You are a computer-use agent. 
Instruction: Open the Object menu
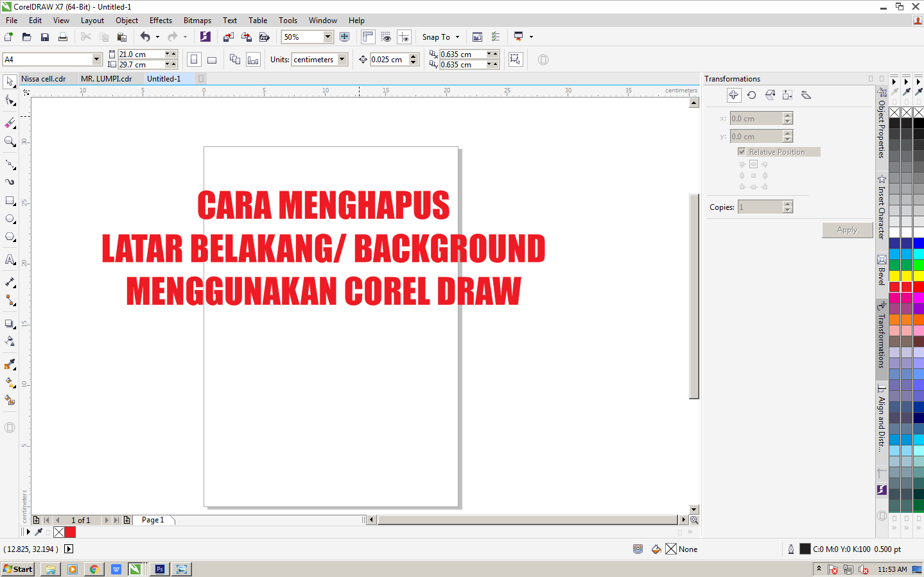(127, 21)
